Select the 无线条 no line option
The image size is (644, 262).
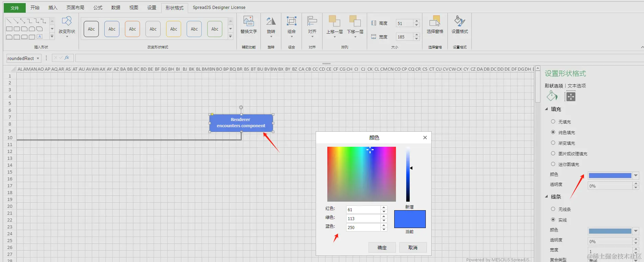pyautogui.click(x=553, y=209)
